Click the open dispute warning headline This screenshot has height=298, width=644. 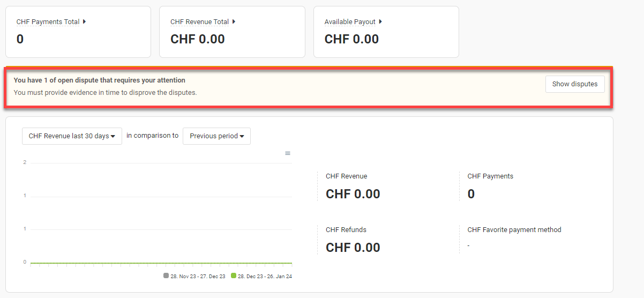(x=100, y=80)
